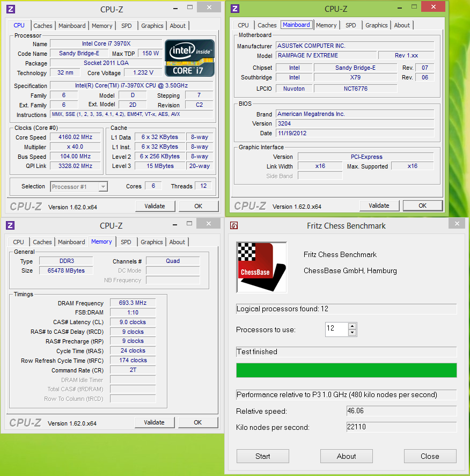
Task: Close the Fritz Chess Benchmark window with X
Action: coord(457,224)
